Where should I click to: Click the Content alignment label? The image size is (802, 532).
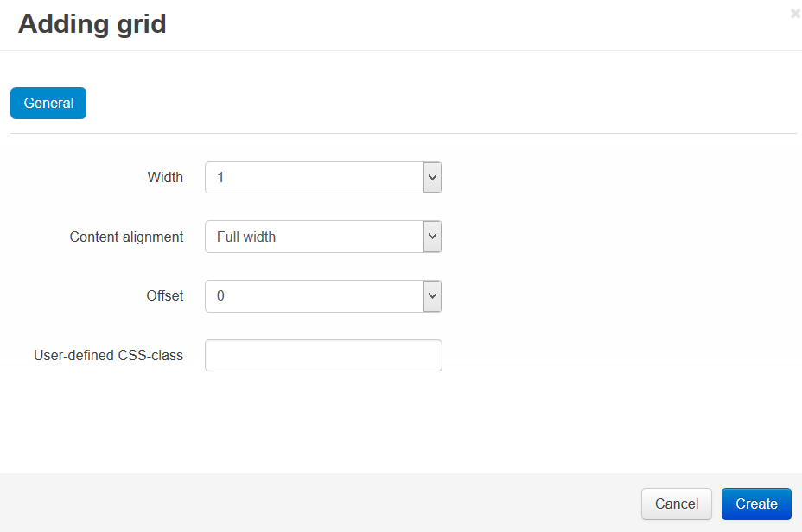(126, 237)
